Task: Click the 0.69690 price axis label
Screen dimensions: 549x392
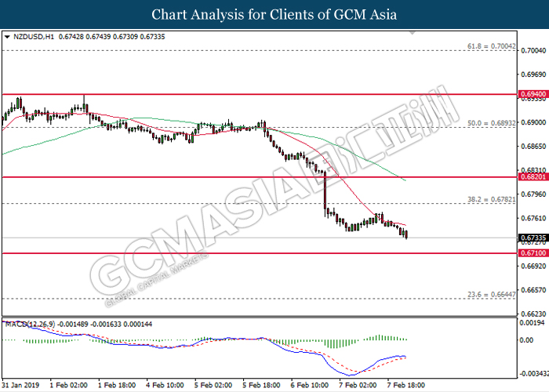Action: coord(533,74)
